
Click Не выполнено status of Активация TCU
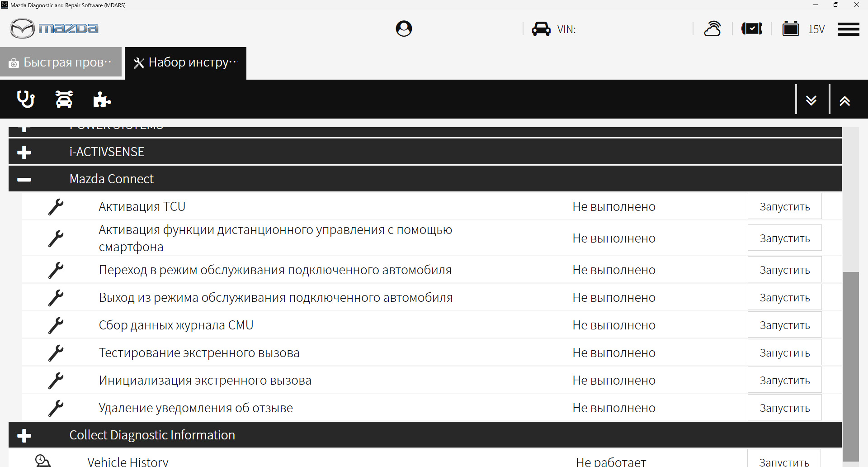pyautogui.click(x=614, y=206)
